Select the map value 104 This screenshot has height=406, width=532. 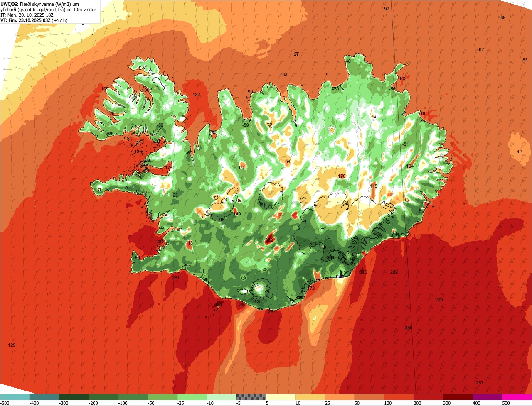[410, 166]
